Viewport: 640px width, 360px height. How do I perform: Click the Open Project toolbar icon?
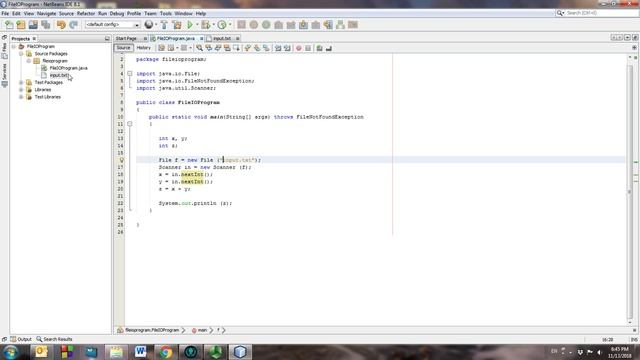pyautogui.click(x=33, y=25)
